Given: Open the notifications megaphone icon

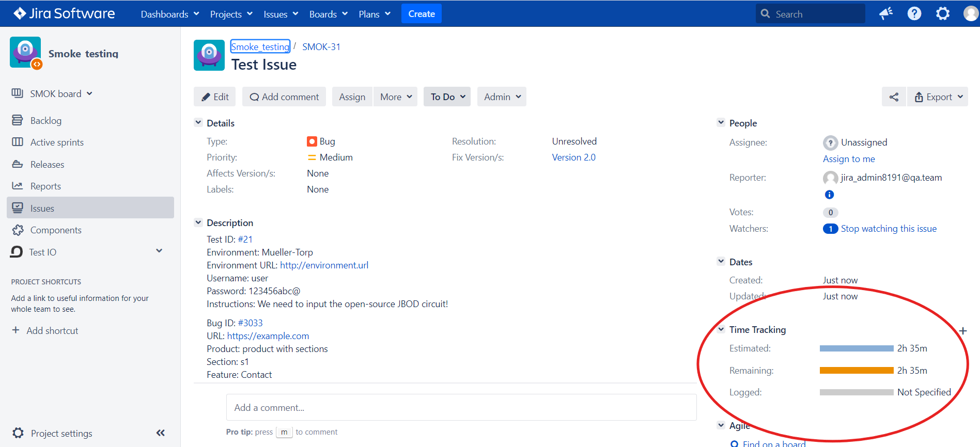Looking at the screenshot, I should click(886, 13).
